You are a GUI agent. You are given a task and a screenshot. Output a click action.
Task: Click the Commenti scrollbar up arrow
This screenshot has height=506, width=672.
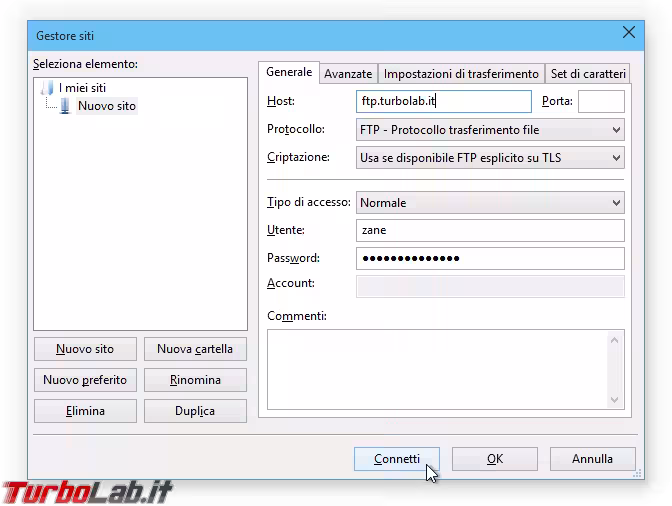(x=615, y=340)
